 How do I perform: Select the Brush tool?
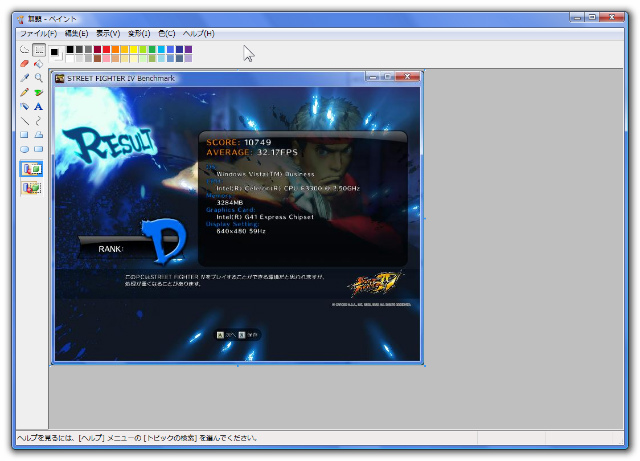pyautogui.click(x=39, y=92)
